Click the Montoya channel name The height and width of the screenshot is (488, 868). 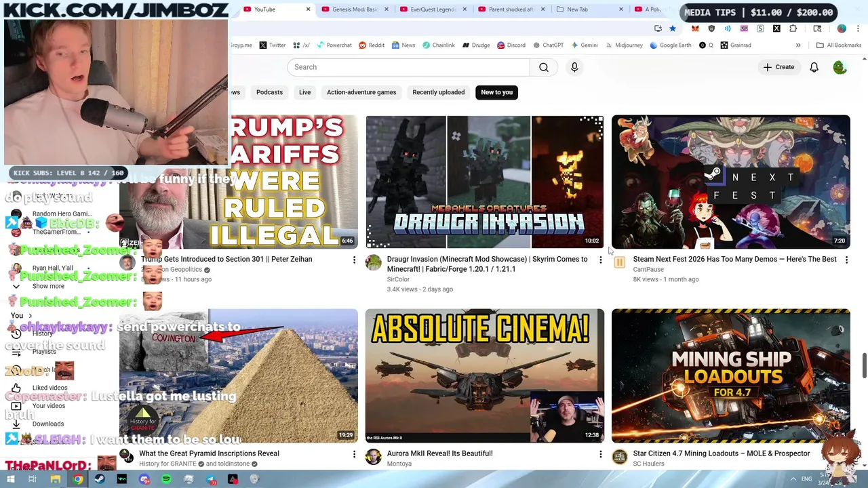point(399,464)
